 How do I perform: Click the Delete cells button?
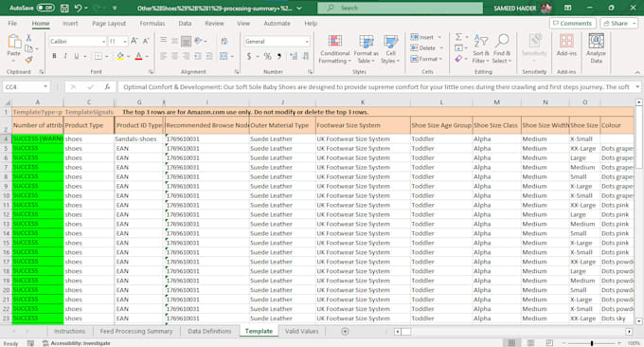[427, 48]
